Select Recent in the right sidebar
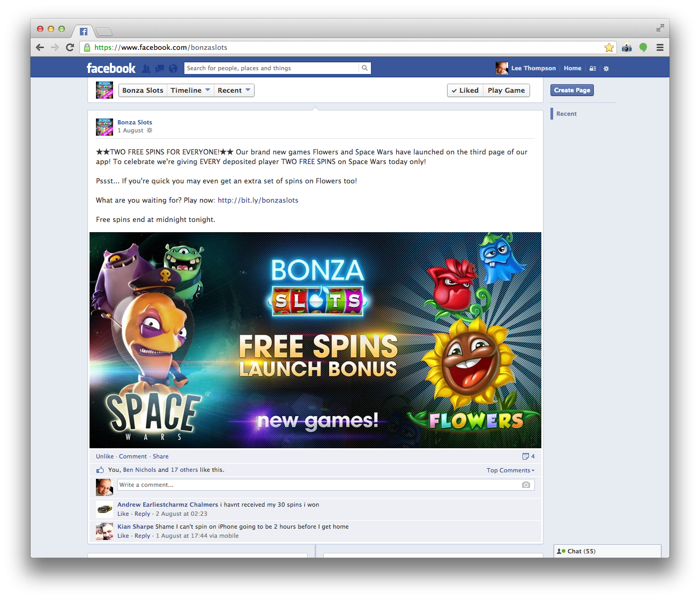 click(x=567, y=114)
